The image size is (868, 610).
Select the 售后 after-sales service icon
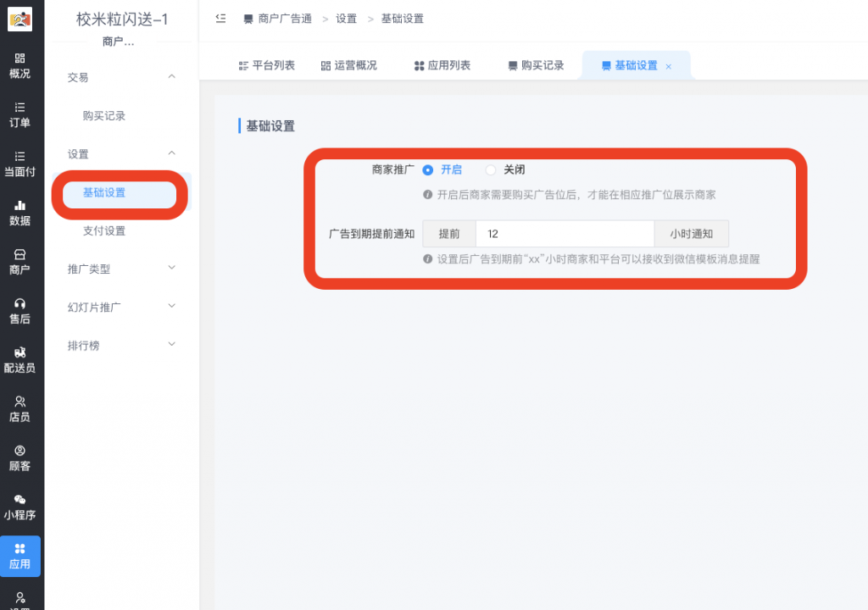click(21, 309)
